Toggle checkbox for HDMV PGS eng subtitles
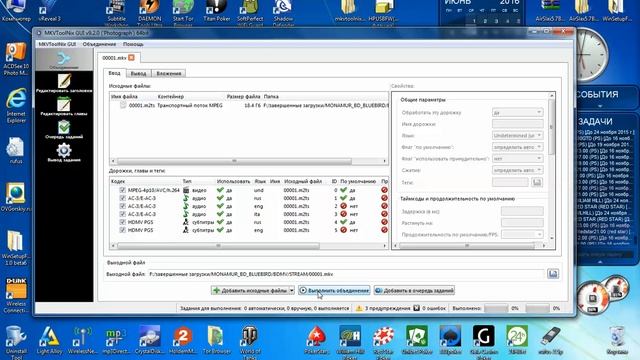The height and width of the screenshot is (360, 640). pos(122,230)
